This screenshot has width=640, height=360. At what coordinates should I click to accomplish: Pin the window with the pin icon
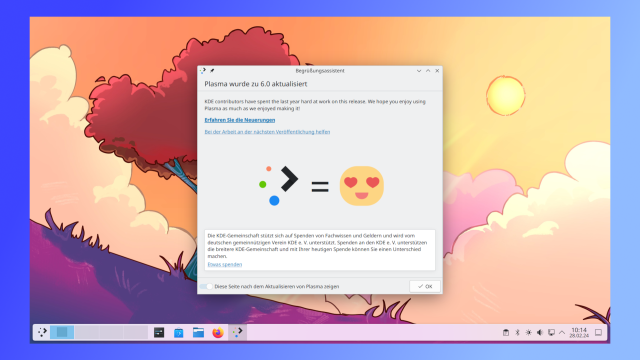click(212, 71)
